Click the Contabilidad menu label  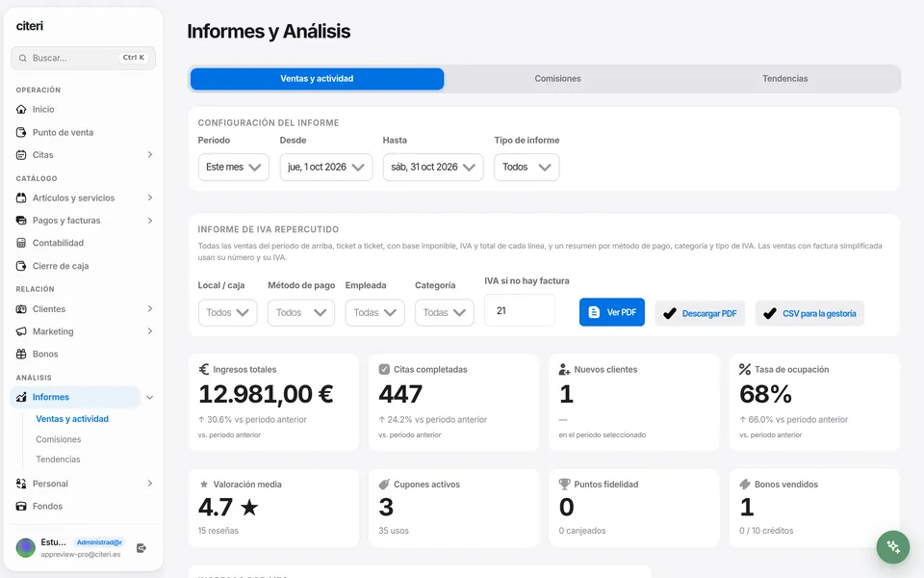pos(58,243)
